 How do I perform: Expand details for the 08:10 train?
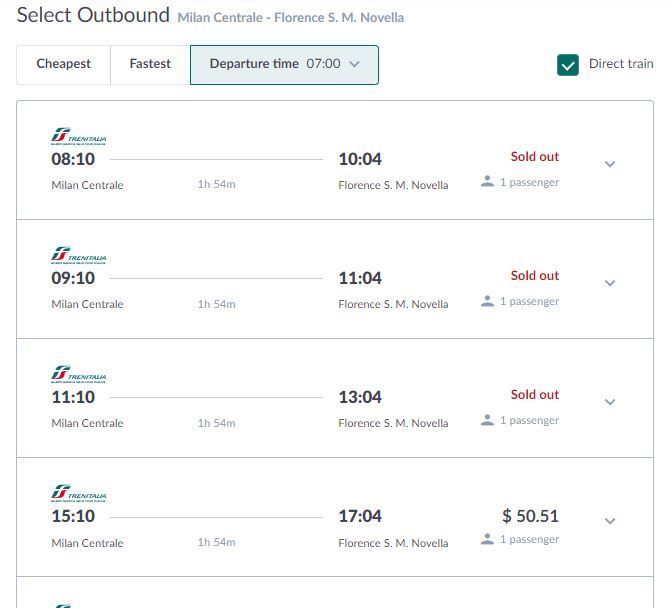[610, 164]
